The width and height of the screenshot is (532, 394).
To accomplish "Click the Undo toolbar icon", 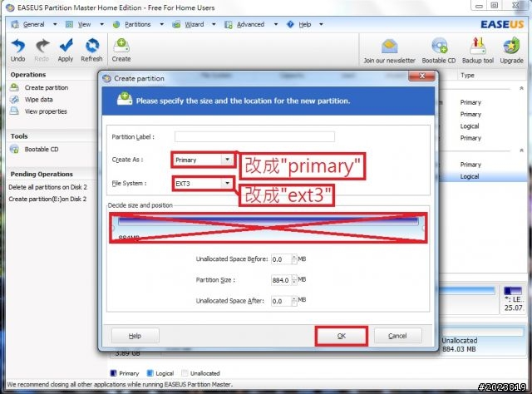I will (x=18, y=50).
